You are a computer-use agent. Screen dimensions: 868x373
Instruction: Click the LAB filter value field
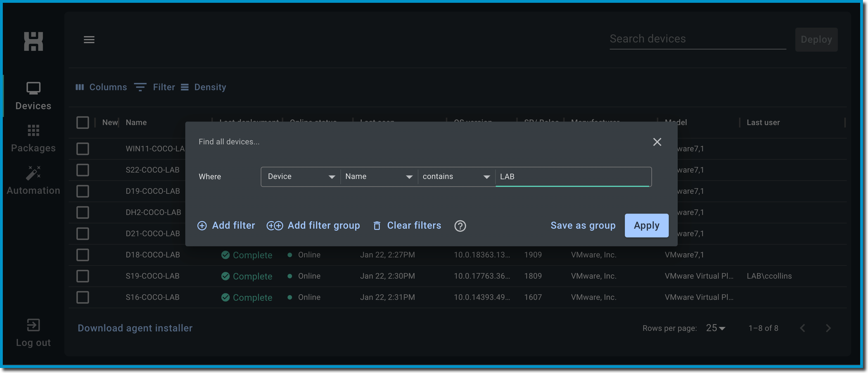(573, 177)
